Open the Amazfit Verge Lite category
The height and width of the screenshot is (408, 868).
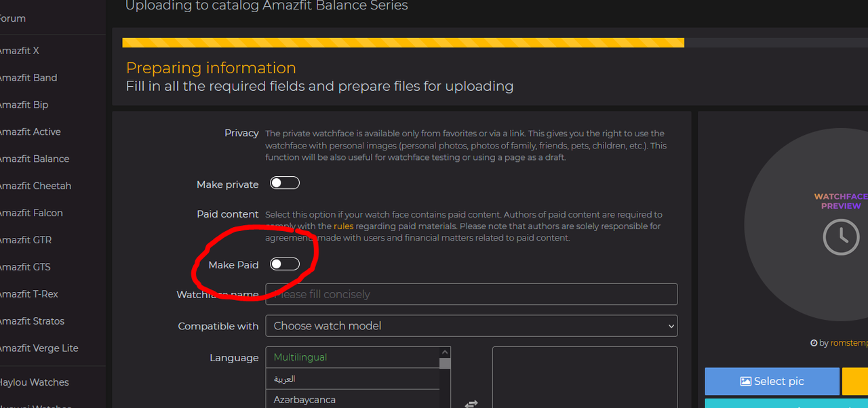point(39,348)
